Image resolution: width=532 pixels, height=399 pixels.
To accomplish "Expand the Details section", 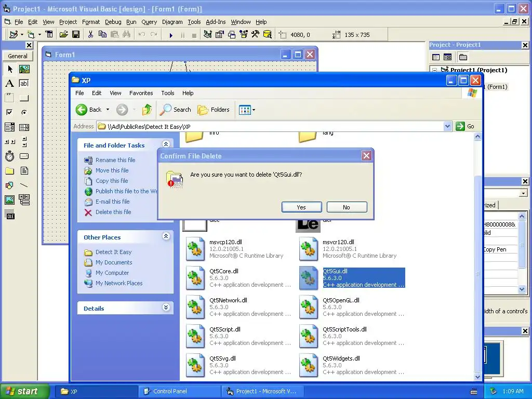I will (x=166, y=308).
